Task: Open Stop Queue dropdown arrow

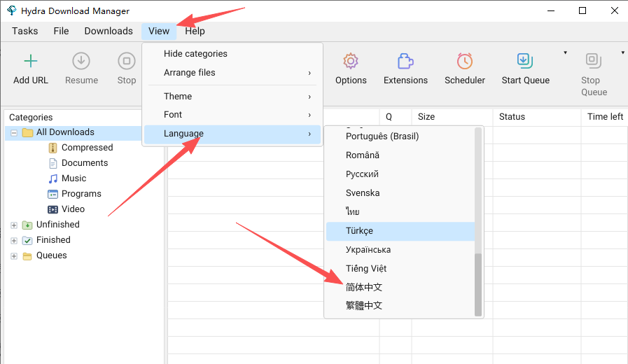Action: pos(622,52)
